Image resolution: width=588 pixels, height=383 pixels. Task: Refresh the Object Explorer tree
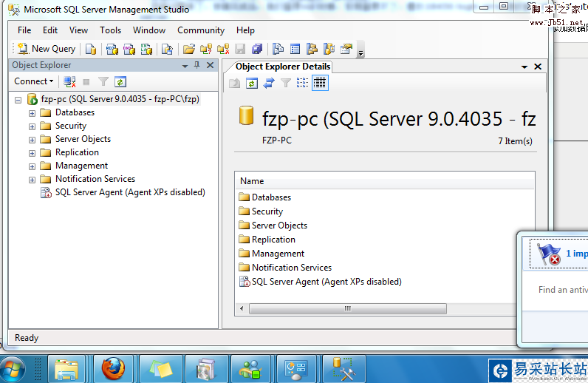click(x=120, y=81)
